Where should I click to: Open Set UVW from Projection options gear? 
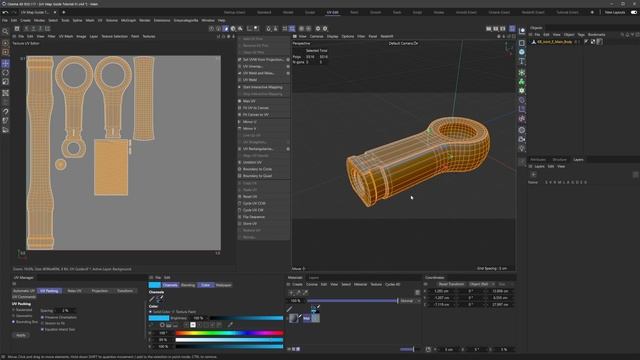[288, 60]
